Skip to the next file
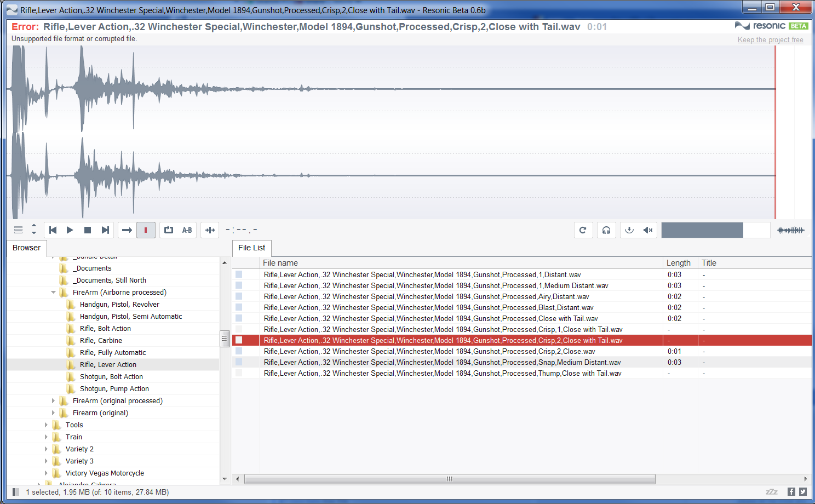The image size is (815, 504). click(x=105, y=230)
